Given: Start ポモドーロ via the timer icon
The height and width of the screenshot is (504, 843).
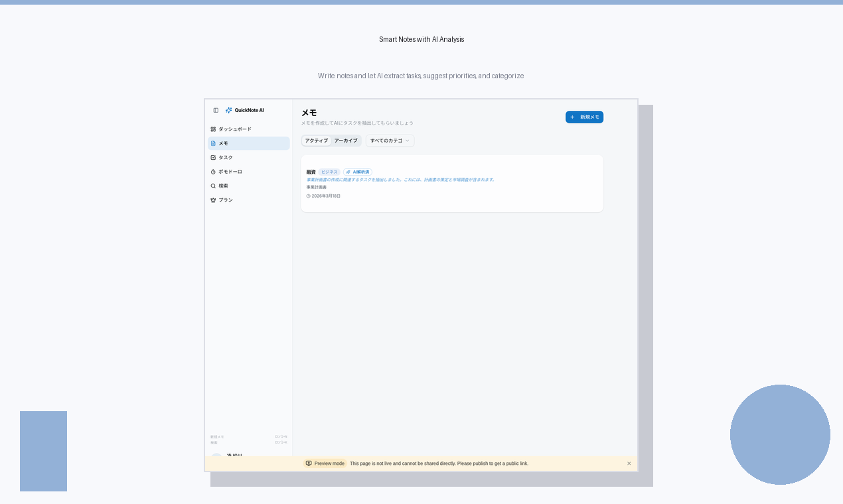Looking at the screenshot, I should point(213,172).
